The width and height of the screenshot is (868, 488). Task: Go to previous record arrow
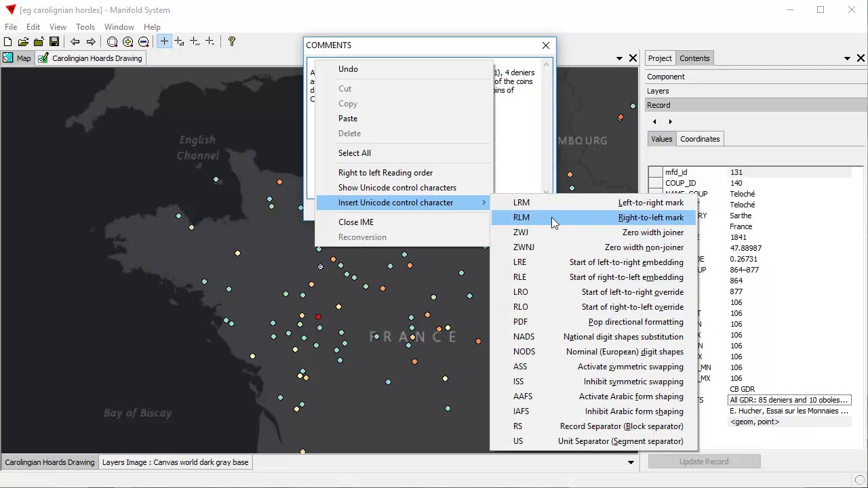pos(654,122)
